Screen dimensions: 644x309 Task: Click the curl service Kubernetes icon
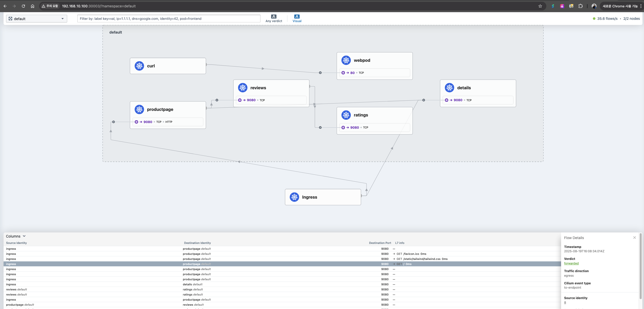(x=139, y=66)
